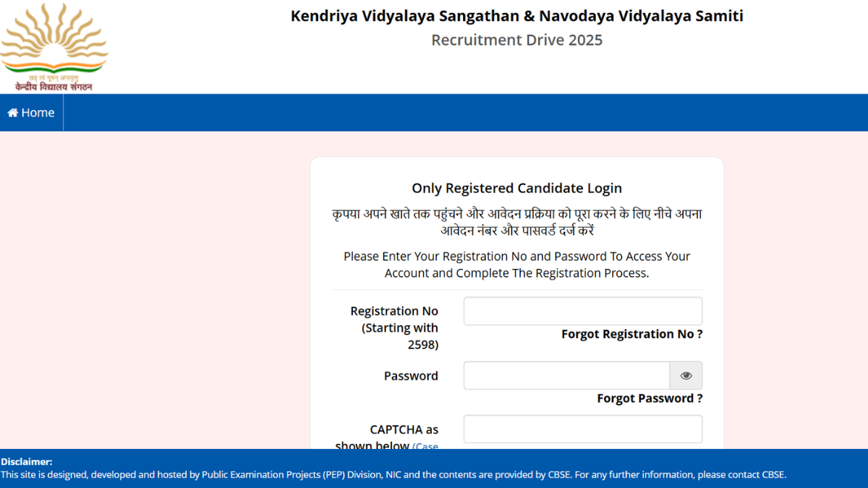Image resolution: width=868 pixels, height=488 pixels.
Task: Click the English 'Please Enter Your Registration No' text
Action: click(x=516, y=265)
